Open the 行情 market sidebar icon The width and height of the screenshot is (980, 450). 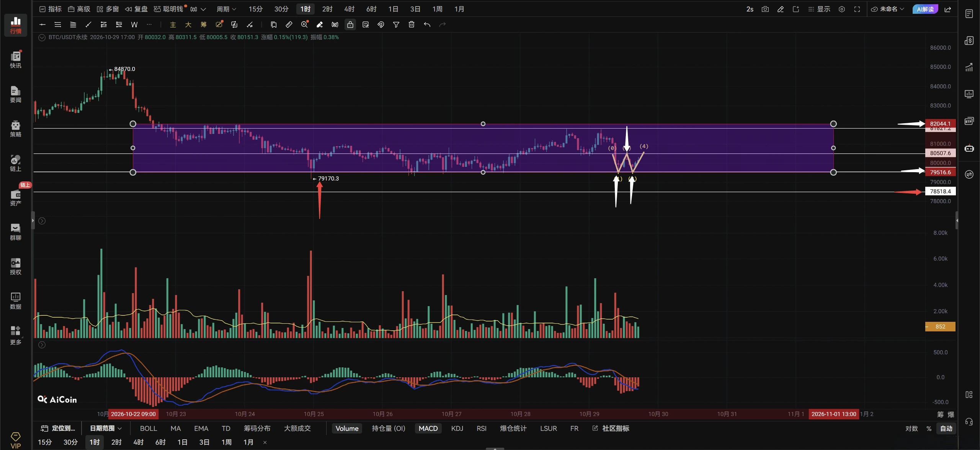[16, 25]
